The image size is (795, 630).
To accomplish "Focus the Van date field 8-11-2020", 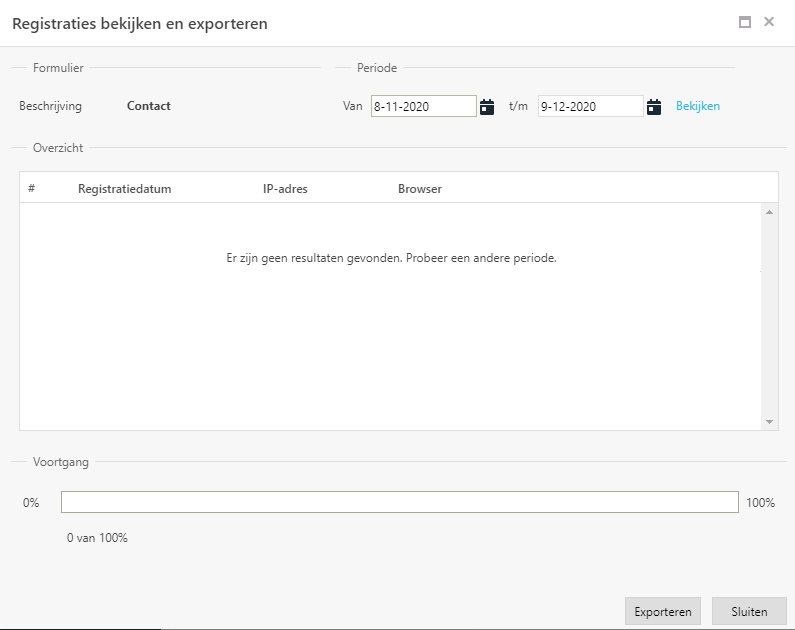I will 423,106.
